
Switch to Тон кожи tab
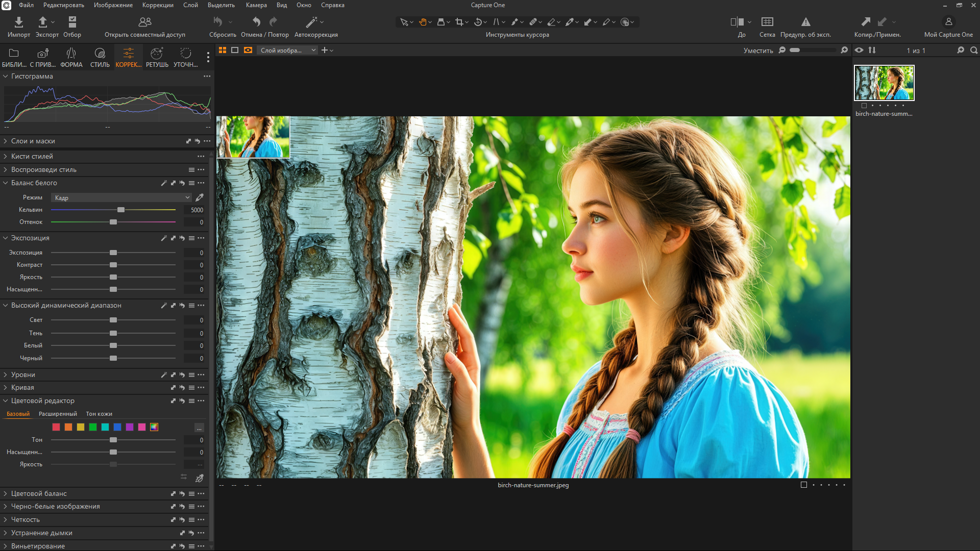click(x=99, y=414)
